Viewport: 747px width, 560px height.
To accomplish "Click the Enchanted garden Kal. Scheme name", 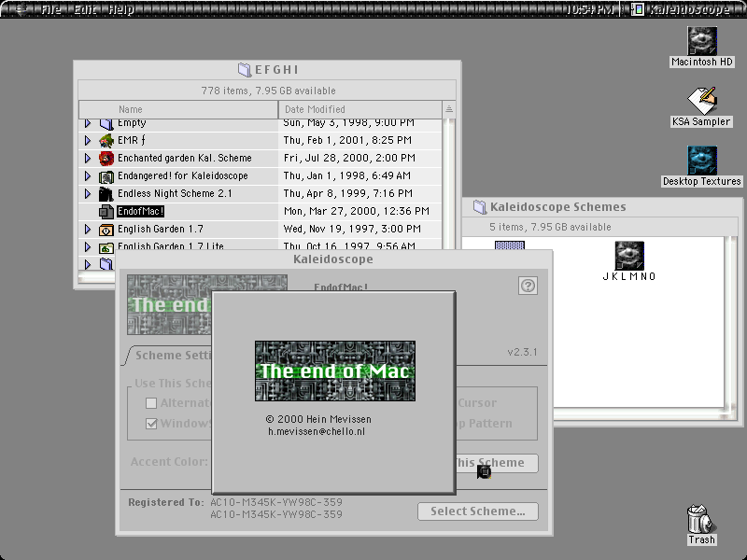I will click(184, 158).
